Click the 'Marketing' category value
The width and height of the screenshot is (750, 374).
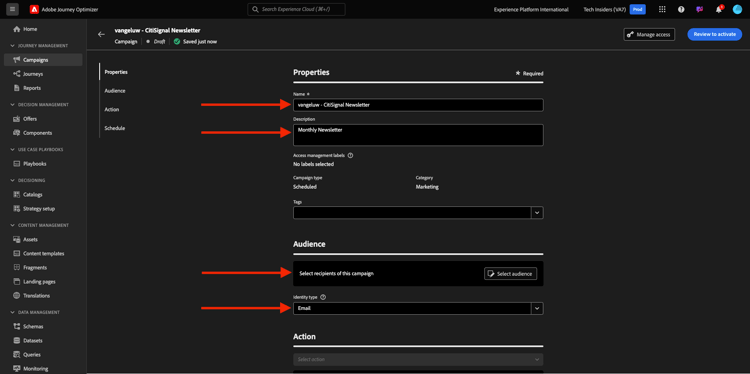pos(427,187)
